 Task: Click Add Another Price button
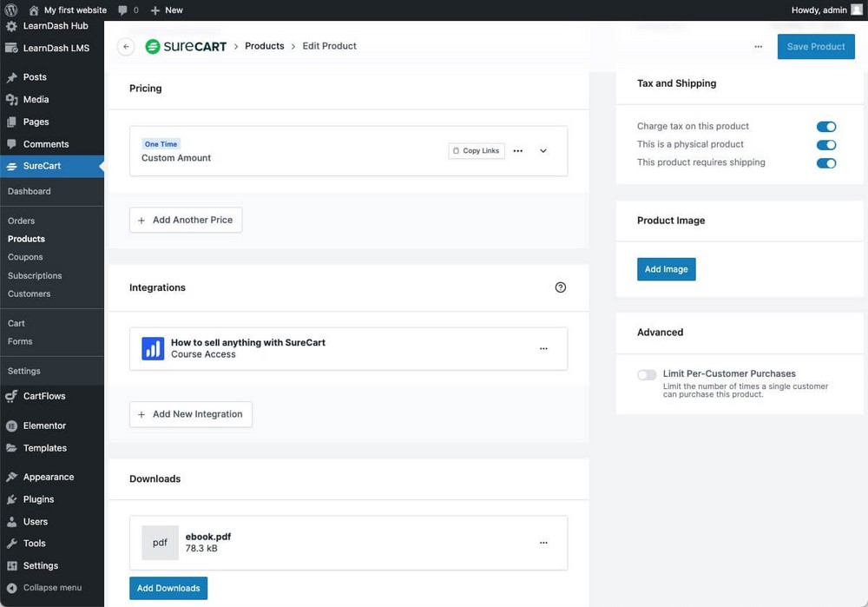click(x=186, y=220)
